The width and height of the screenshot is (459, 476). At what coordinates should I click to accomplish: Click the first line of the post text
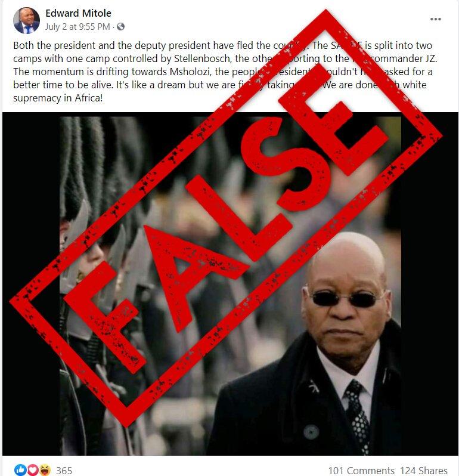point(223,45)
